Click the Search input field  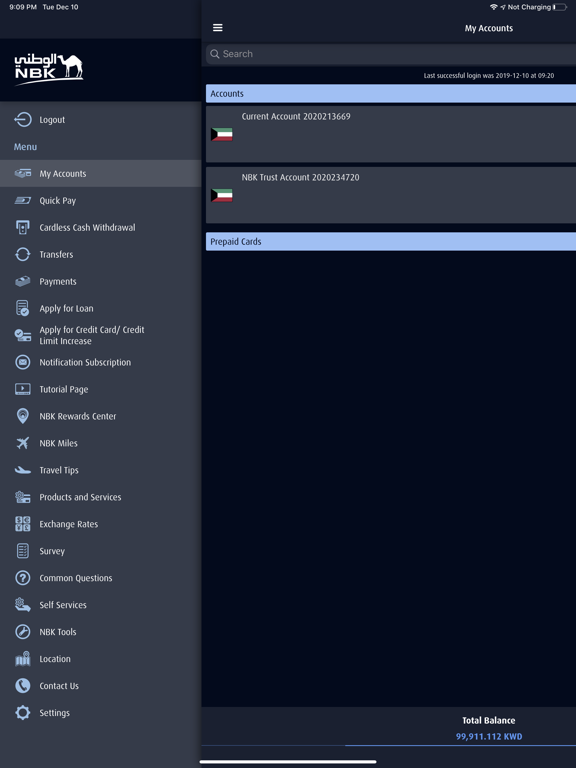pos(391,54)
